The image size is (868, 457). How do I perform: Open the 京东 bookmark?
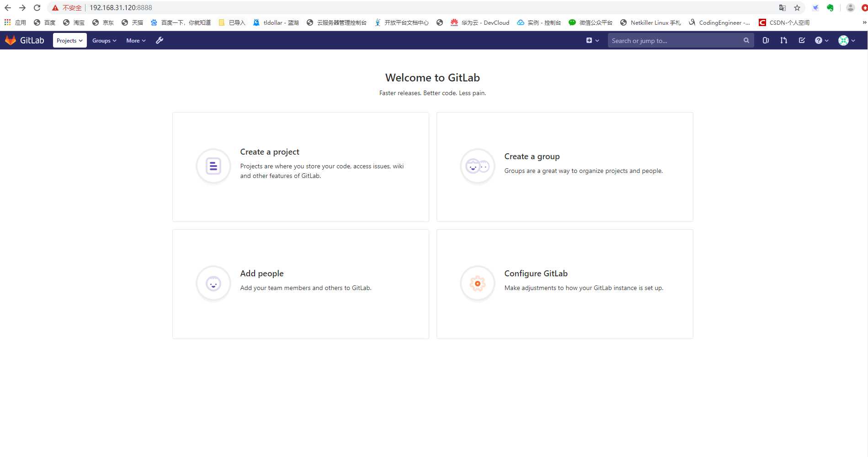(103, 22)
